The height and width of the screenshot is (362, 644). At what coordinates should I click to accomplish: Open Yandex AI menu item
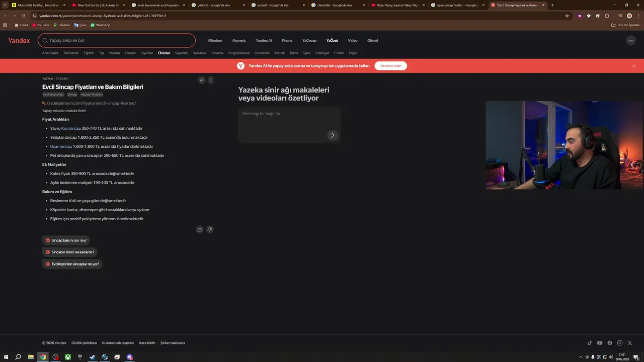tap(264, 41)
